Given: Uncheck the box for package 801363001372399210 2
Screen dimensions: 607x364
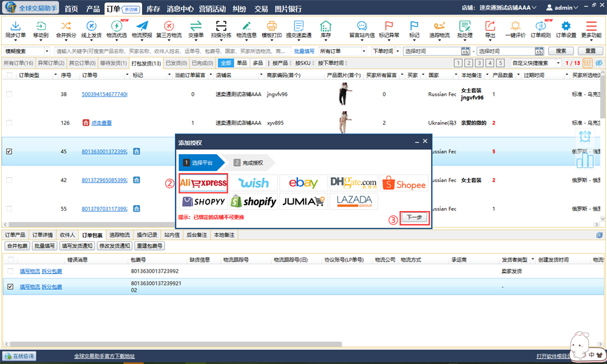Looking at the screenshot, I should point(10,286).
